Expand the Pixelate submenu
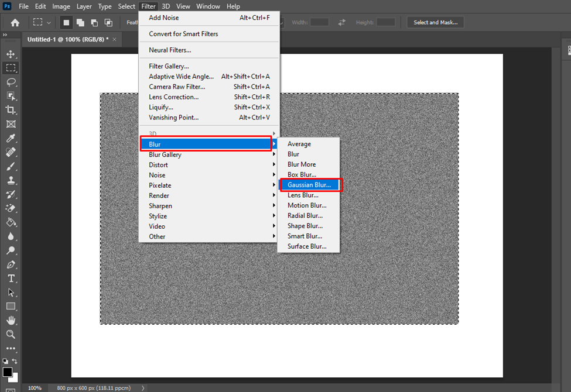 tap(207, 185)
